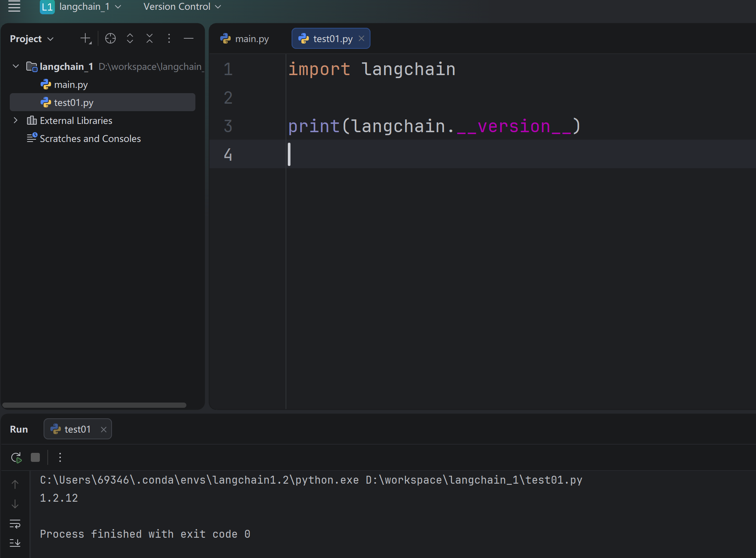Open the Version Control dropdown
The width and height of the screenshot is (756, 558).
point(182,7)
